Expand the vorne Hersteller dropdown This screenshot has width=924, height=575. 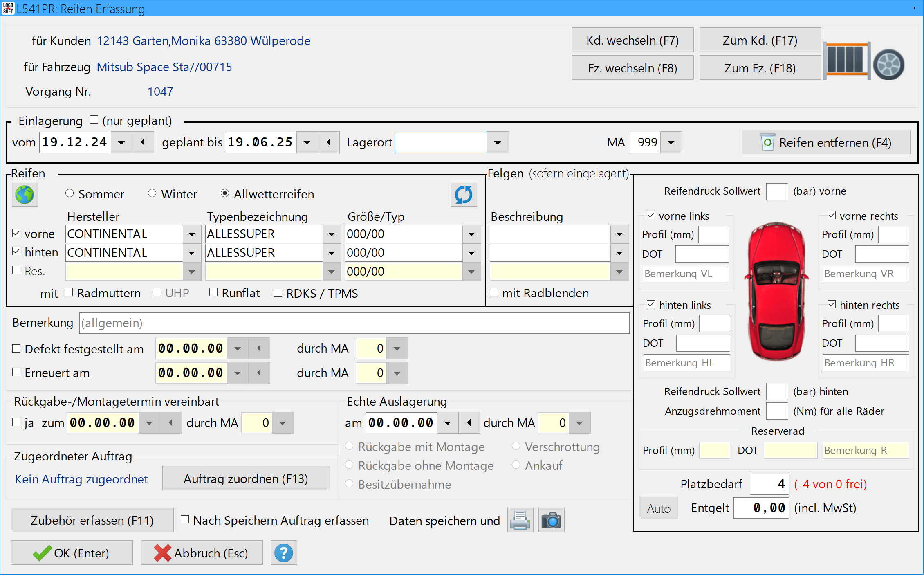click(x=192, y=234)
